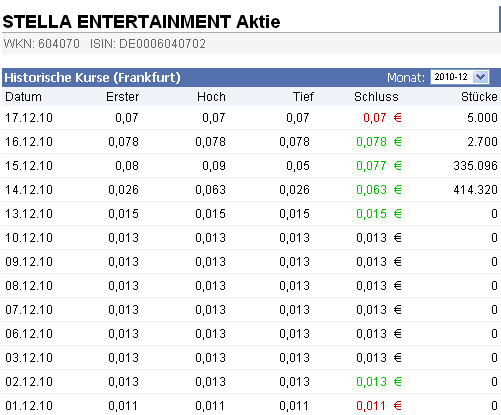
Task: Click the Hoch column header
Action: (x=211, y=97)
